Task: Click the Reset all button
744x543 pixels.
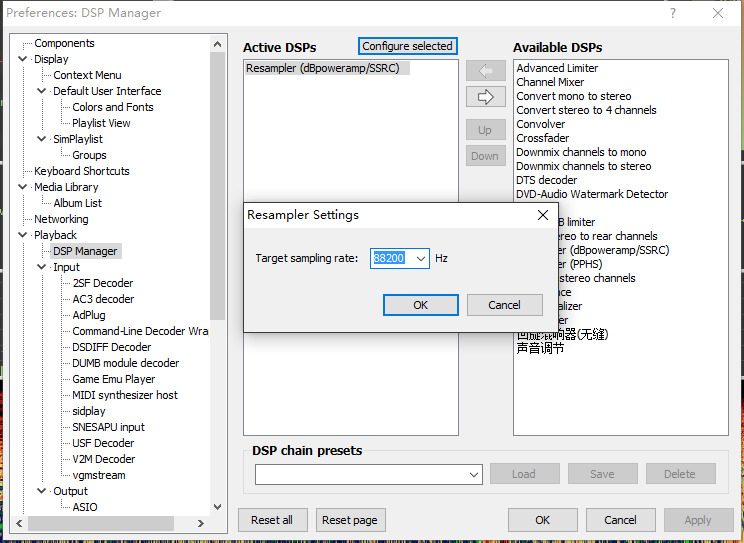Action: coord(272,520)
